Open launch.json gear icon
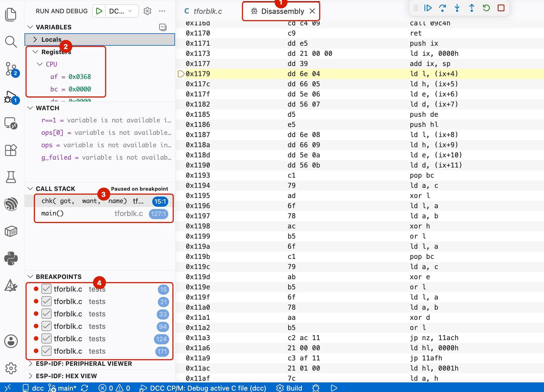The width and height of the screenshot is (544, 392). 147,11
